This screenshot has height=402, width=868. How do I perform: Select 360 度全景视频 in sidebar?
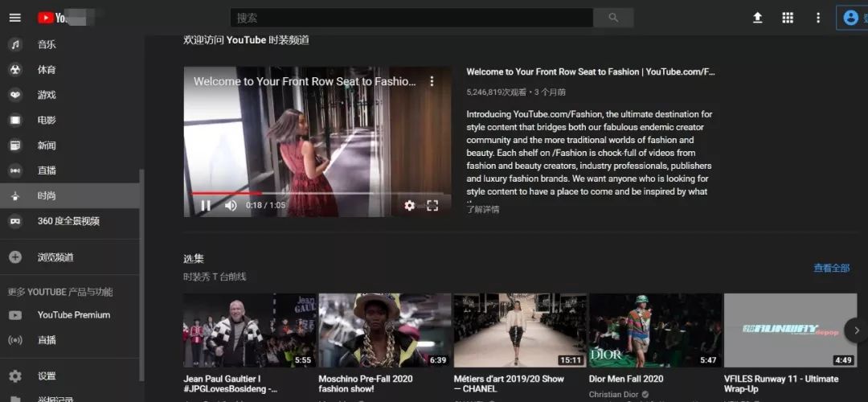point(70,221)
